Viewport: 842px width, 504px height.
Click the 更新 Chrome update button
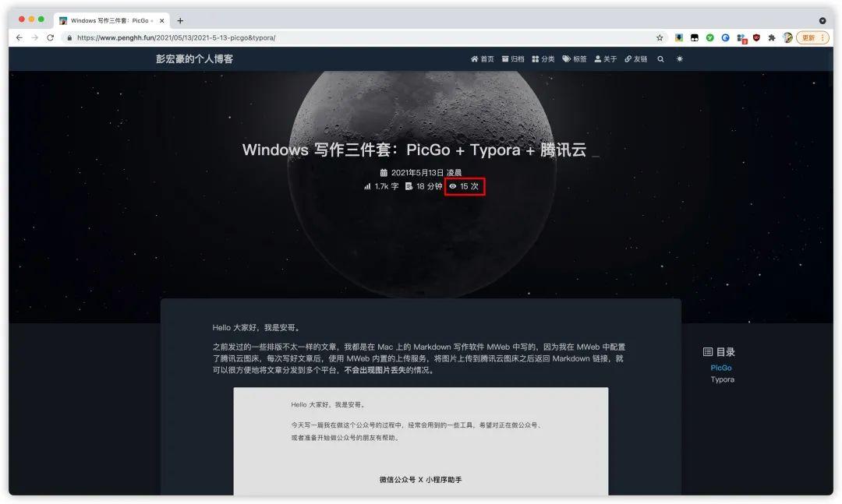(x=813, y=37)
